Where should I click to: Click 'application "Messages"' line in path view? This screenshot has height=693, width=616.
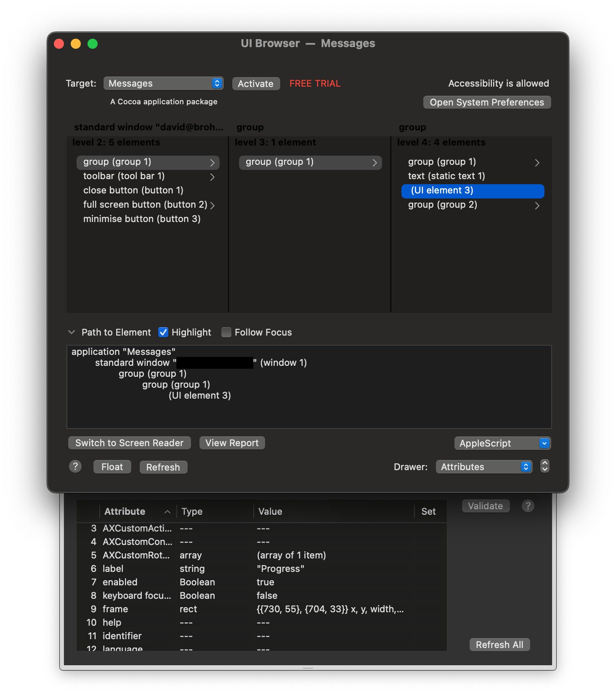pyautogui.click(x=123, y=352)
